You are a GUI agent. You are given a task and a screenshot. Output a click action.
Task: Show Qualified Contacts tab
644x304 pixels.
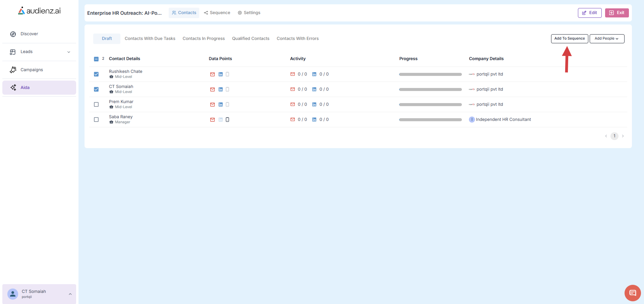[x=251, y=39]
